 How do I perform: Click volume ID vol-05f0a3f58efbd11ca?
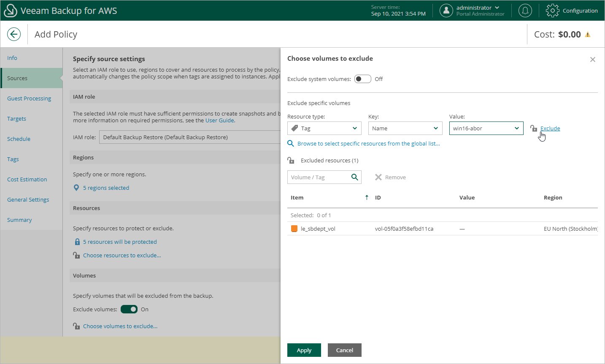(404, 229)
